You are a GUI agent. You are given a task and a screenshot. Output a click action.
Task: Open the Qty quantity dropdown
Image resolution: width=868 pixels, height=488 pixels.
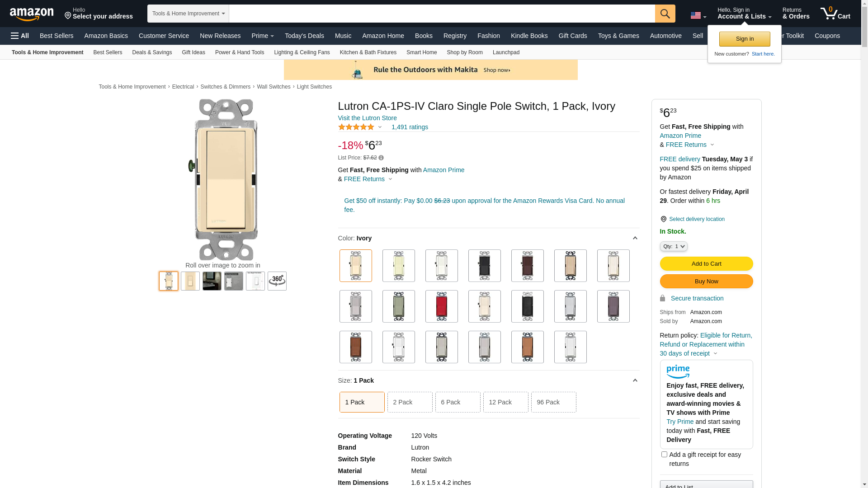click(x=673, y=247)
